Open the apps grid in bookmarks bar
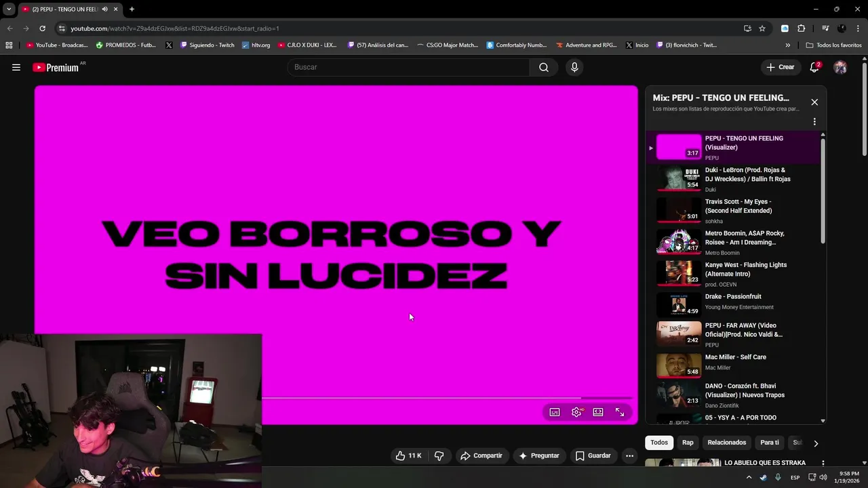Screen dimensions: 868x488 tap(9, 45)
